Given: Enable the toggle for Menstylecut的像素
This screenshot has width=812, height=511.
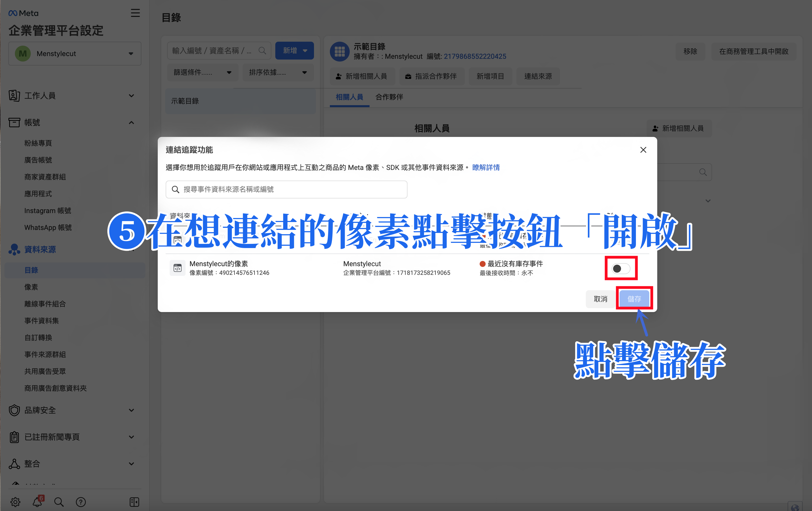Looking at the screenshot, I should point(621,268).
